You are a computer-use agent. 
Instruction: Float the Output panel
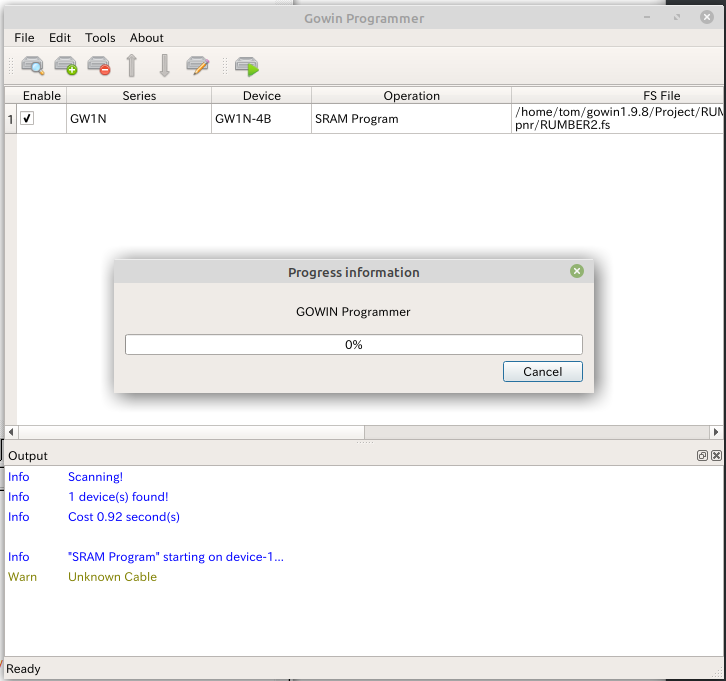click(x=702, y=456)
